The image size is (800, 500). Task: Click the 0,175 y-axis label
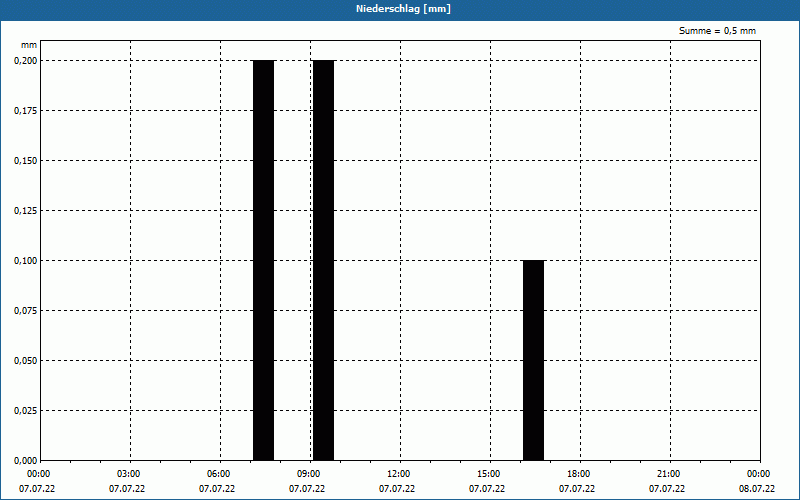coord(26,111)
